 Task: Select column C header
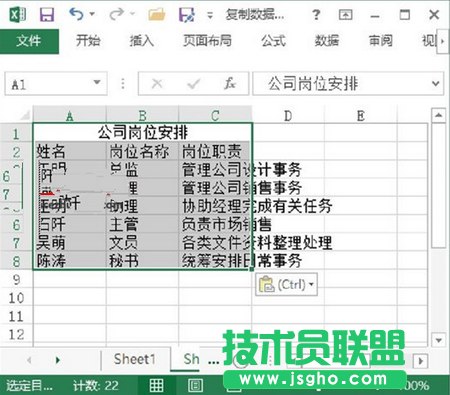point(215,116)
